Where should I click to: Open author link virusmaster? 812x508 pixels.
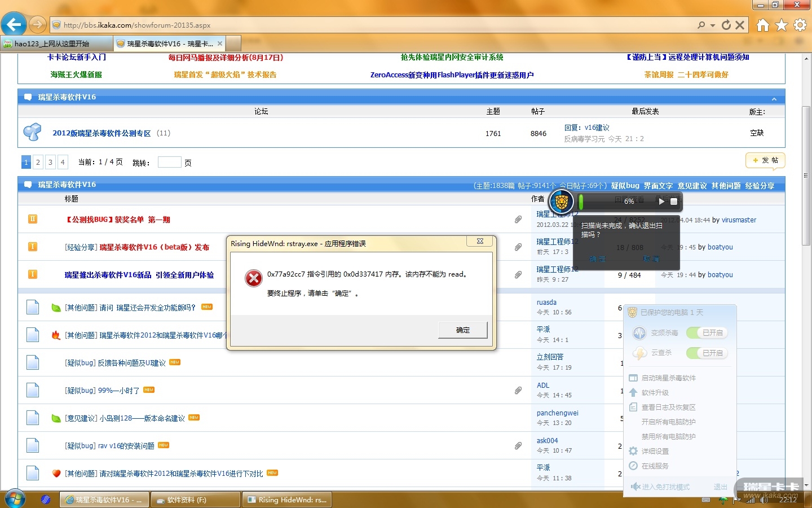[x=739, y=220]
